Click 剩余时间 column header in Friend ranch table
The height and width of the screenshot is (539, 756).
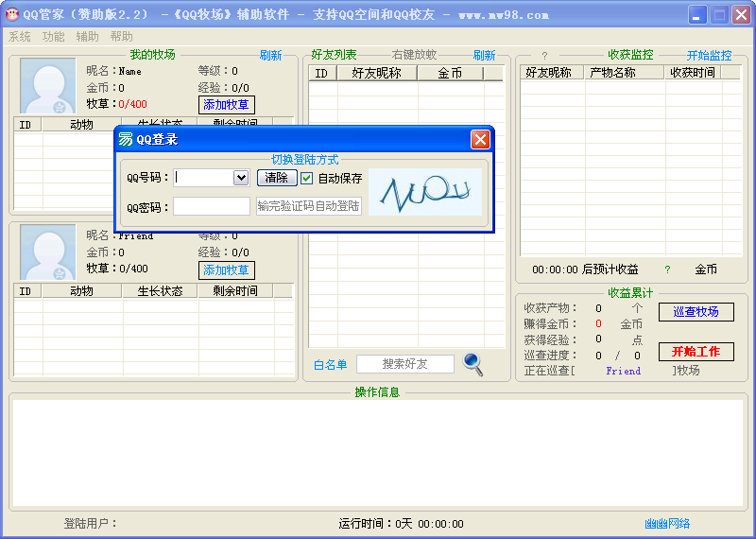tap(235, 291)
